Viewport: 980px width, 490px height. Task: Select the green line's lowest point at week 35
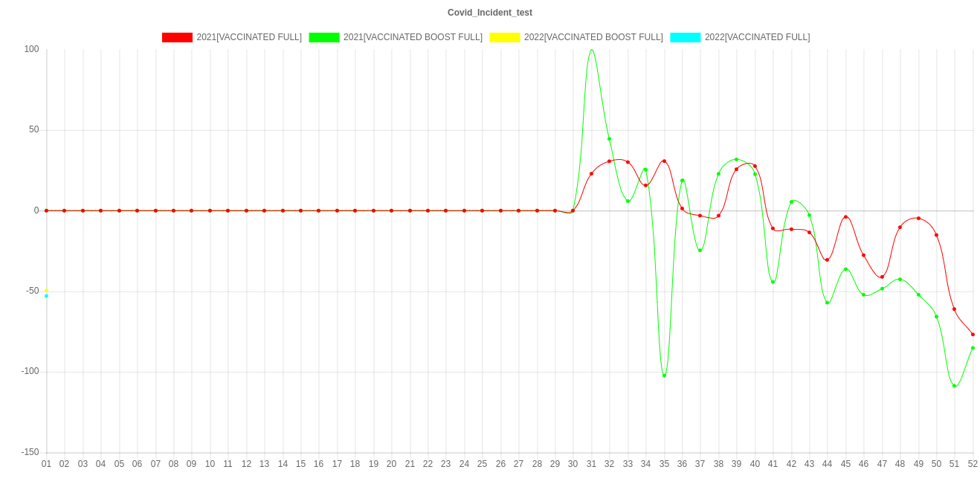pos(664,375)
